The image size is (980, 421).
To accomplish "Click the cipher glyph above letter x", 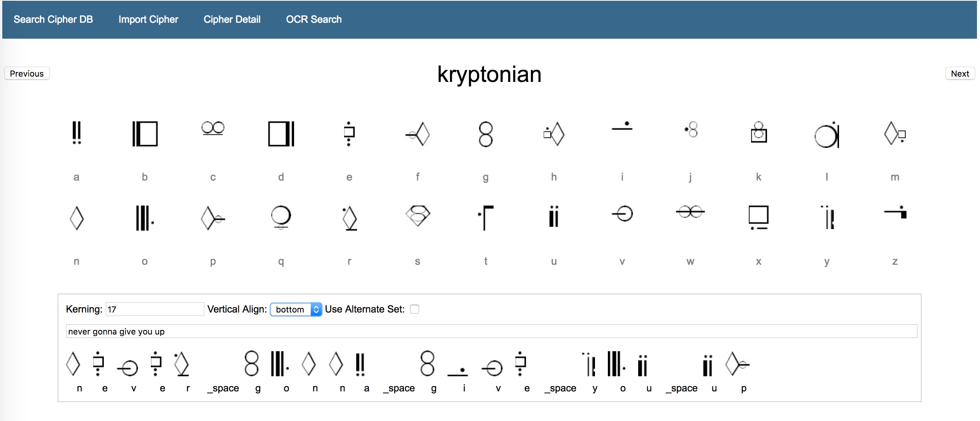I will pos(758,217).
